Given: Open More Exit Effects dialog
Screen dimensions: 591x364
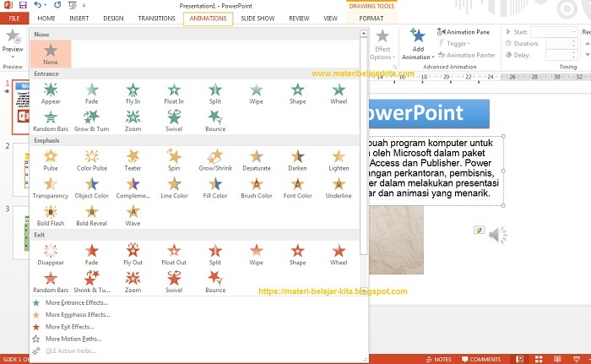Looking at the screenshot, I should [70, 327].
